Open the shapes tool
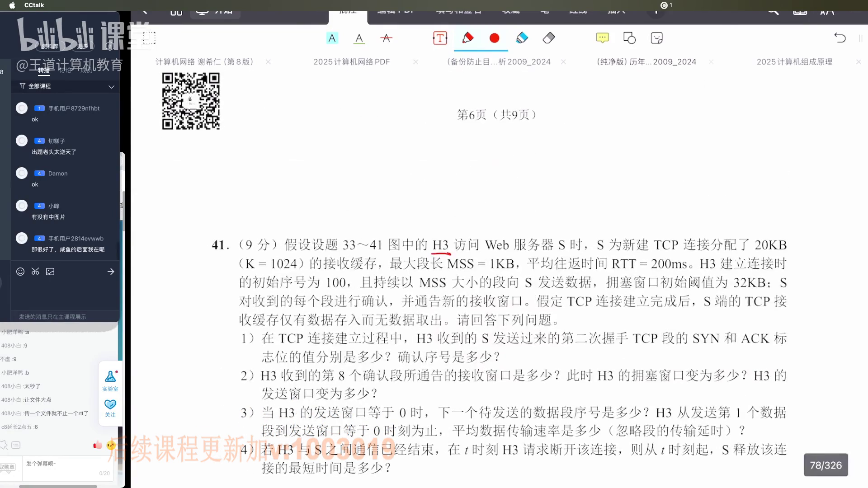This screenshot has width=868, height=488. (629, 38)
